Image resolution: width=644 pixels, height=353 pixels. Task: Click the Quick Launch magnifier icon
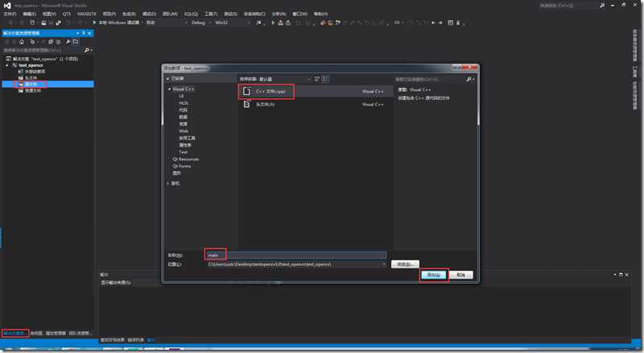(x=602, y=6)
